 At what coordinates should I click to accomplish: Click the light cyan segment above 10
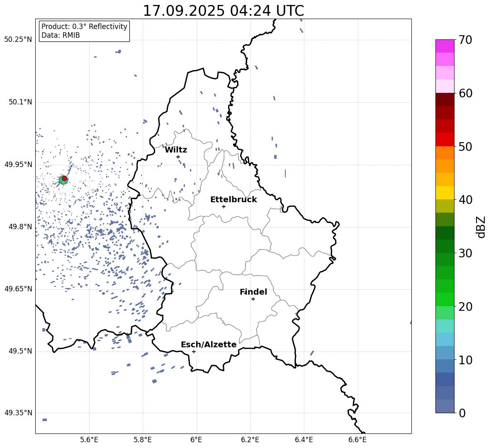[x=445, y=339]
